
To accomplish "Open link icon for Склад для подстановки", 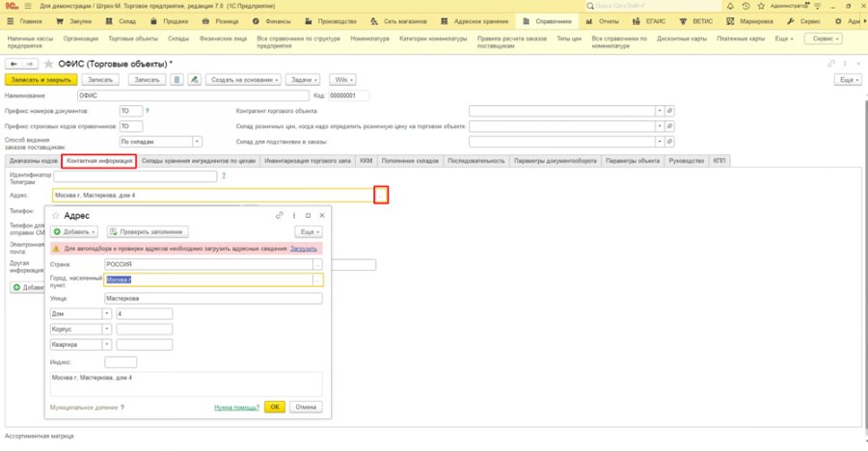I will click(670, 142).
